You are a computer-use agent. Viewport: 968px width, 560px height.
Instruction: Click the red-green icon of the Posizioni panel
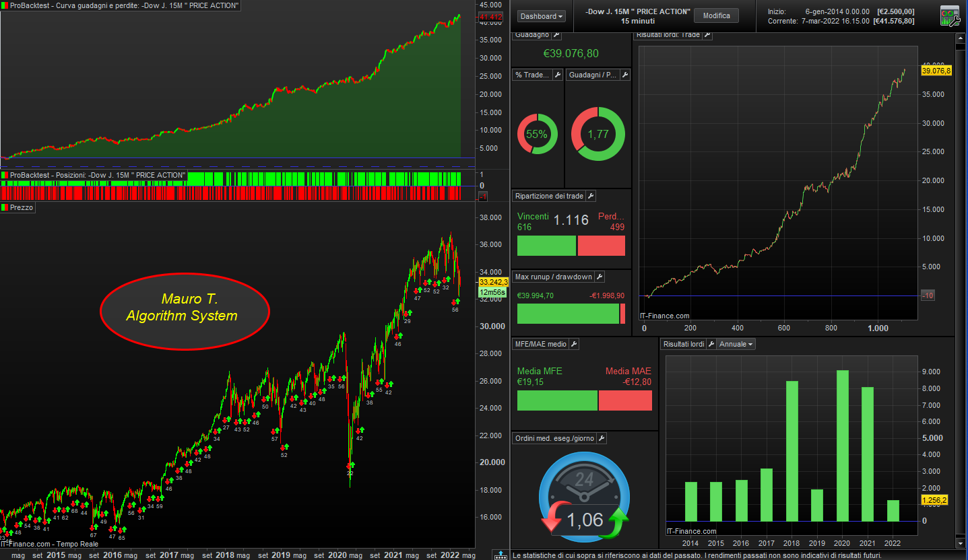[5, 175]
